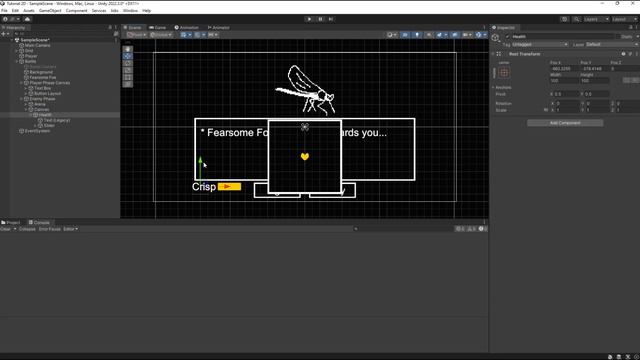Open the Layer dropdown (Default)
Screen dimensions: 640x360
[612, 44]
